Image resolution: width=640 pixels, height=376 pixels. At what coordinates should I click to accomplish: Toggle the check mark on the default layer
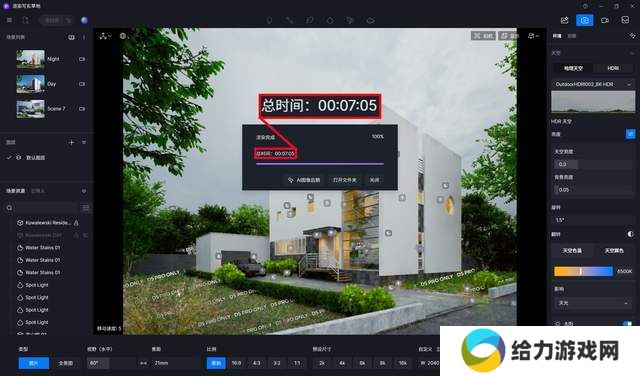pos(9,158)
